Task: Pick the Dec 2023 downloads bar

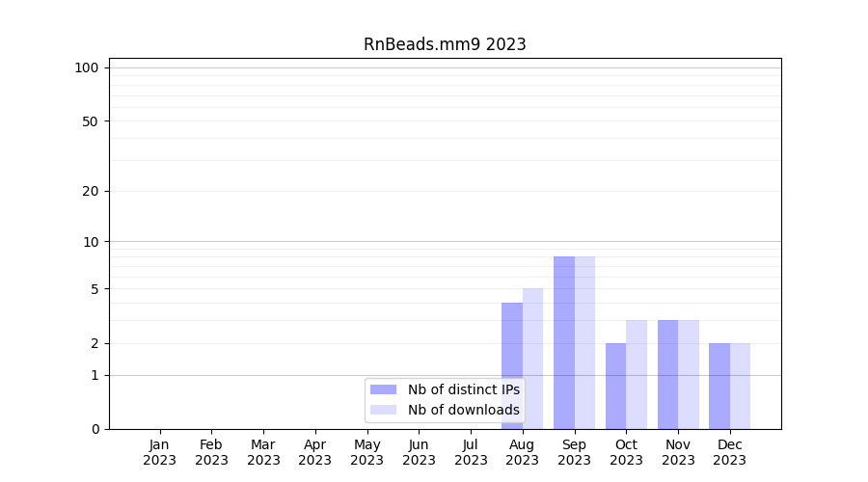Action: (740, 386)
